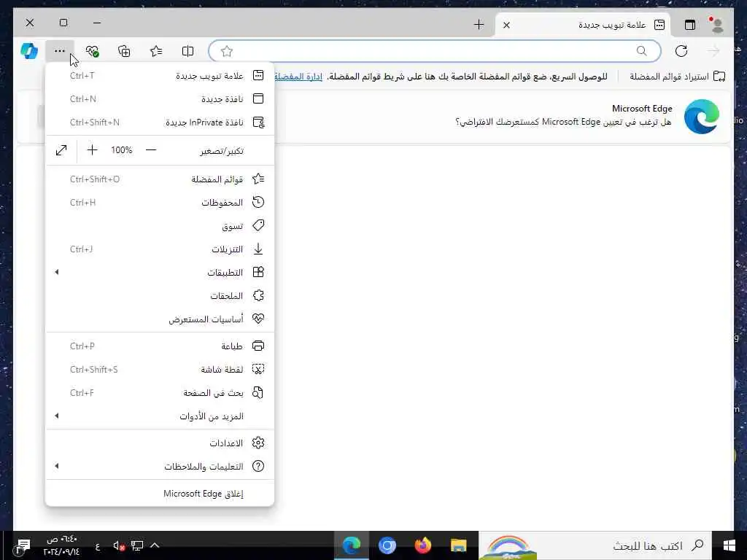Open the blue ring browser icon in the taskbar
This screenshot has width=747, height=560.
coord(387,545)
